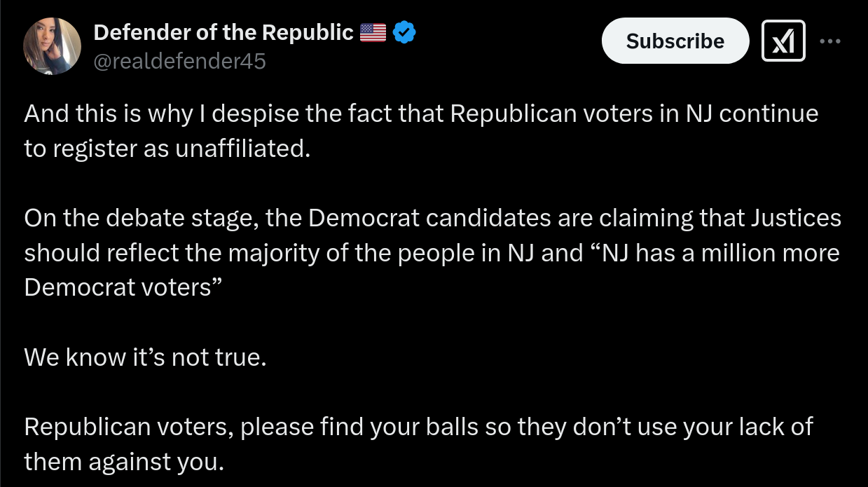Open the Grok explain-post icon
The image size is (868, 487).
pos(783,41)
